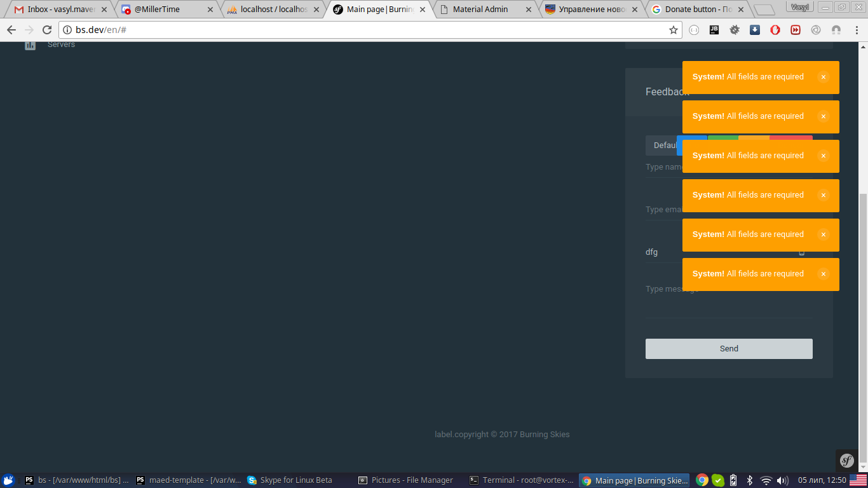Open the Servers link in sidebar

click(61, 44)
